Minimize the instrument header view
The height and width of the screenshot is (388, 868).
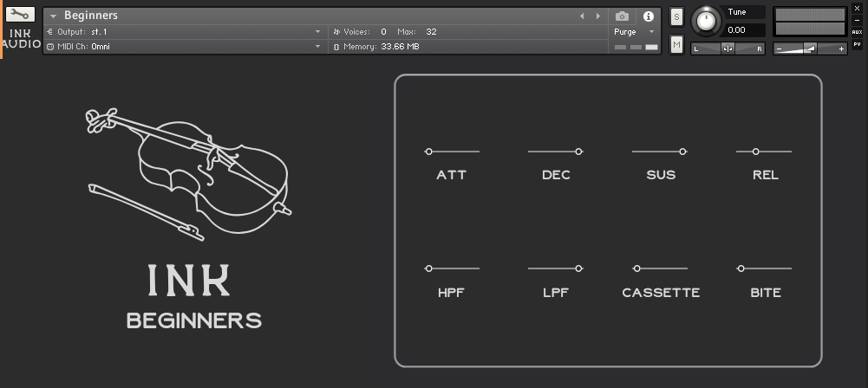click(857, 19)
